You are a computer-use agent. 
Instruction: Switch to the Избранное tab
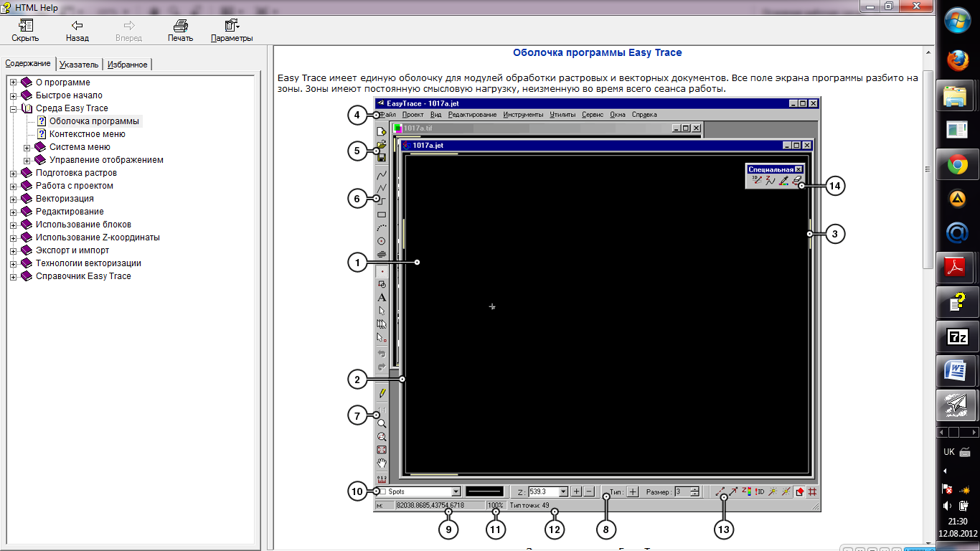[127, 65]
